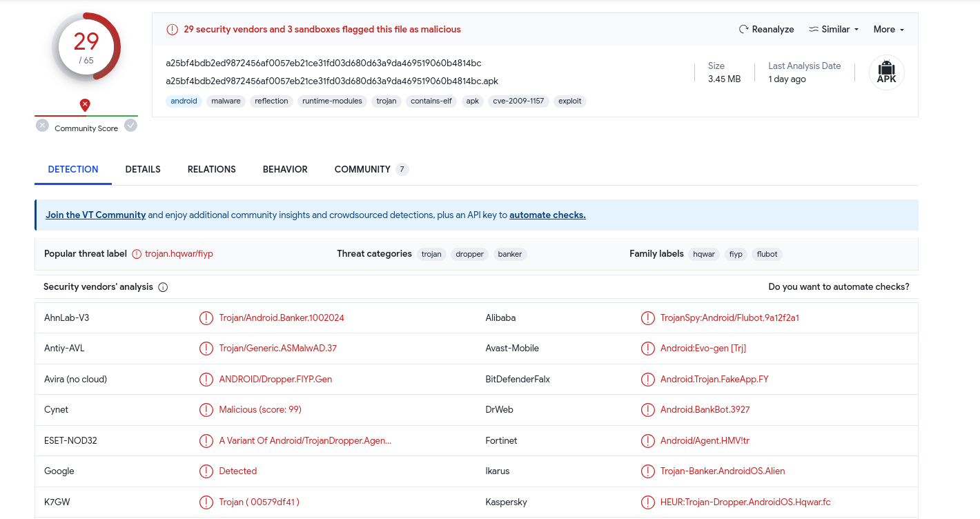Click the alert icon for DrWeb detection

coord(647,410)
